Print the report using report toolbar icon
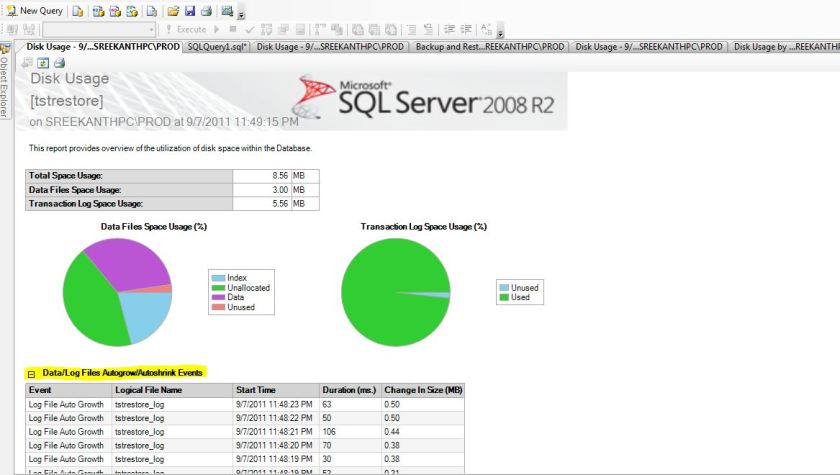 59,63
